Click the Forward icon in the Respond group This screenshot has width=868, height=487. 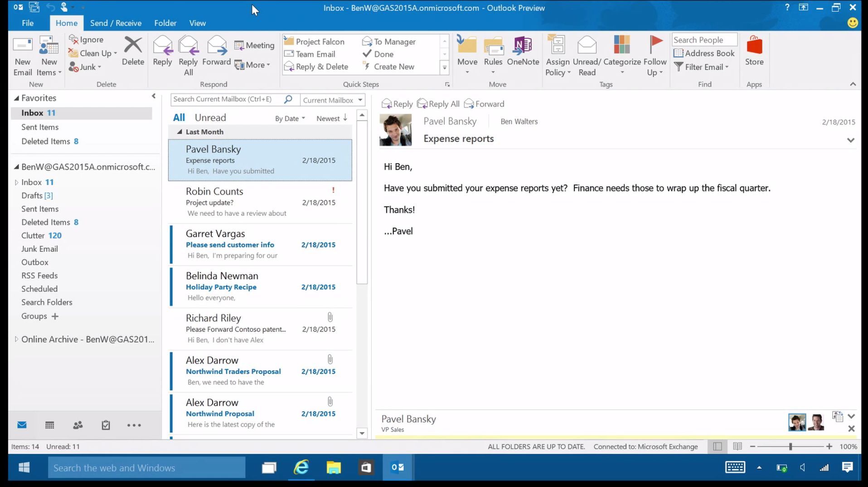pos(216,51)
